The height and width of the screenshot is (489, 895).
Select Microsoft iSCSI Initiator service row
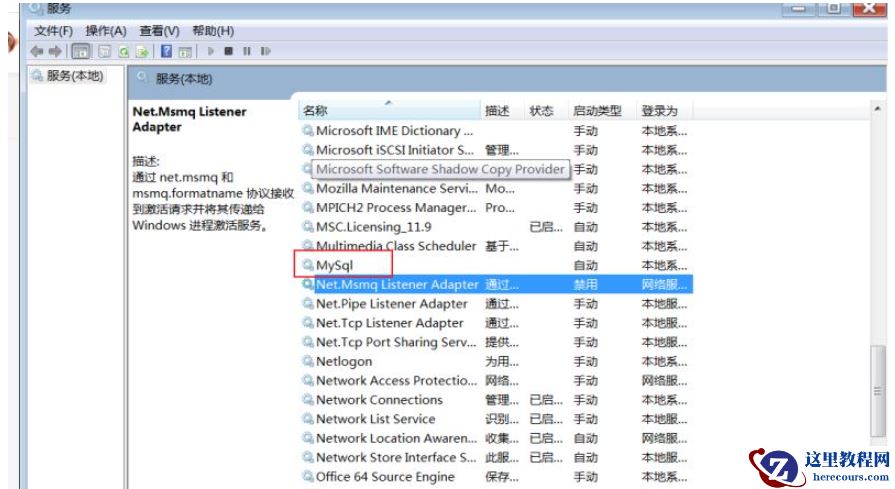497,150
